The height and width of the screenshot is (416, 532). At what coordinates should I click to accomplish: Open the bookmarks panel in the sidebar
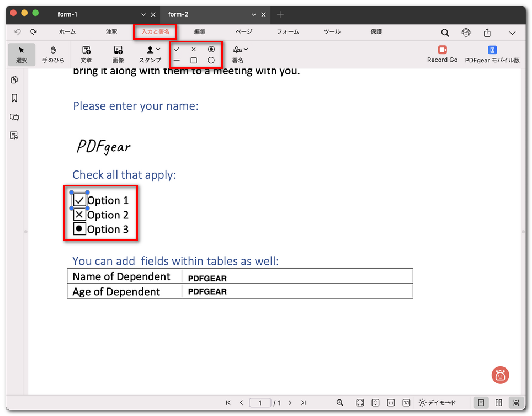click(x=14, y=98)
